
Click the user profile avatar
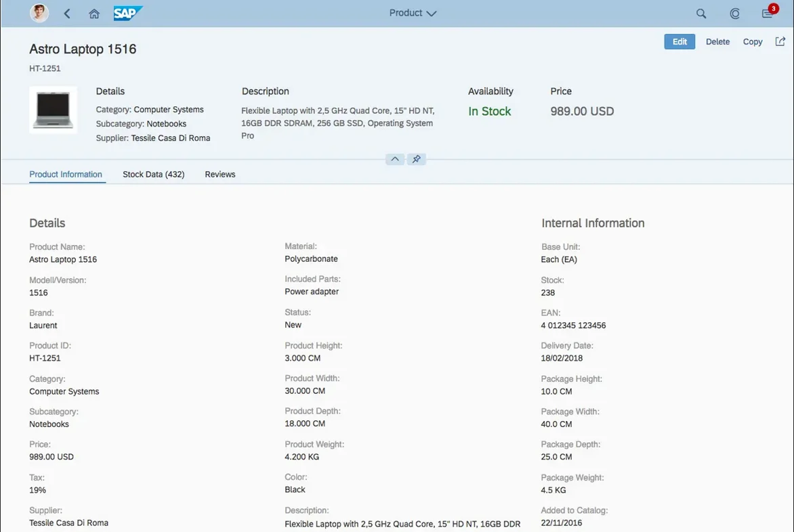[39, 13]
